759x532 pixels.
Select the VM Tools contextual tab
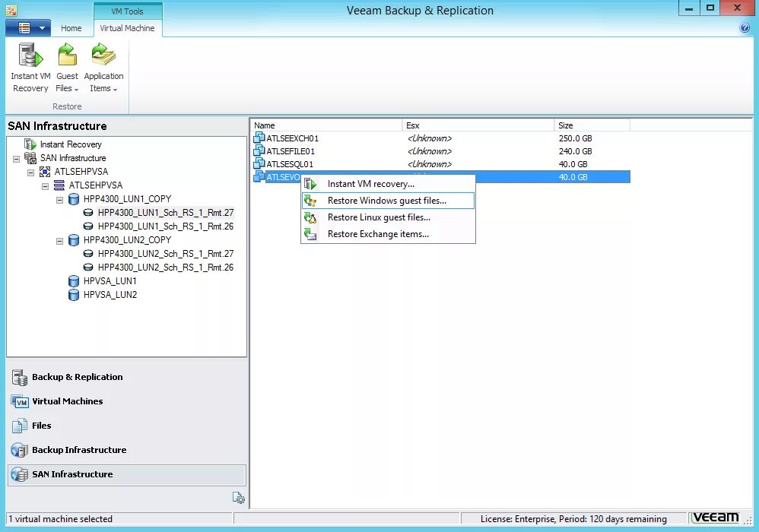127,11
